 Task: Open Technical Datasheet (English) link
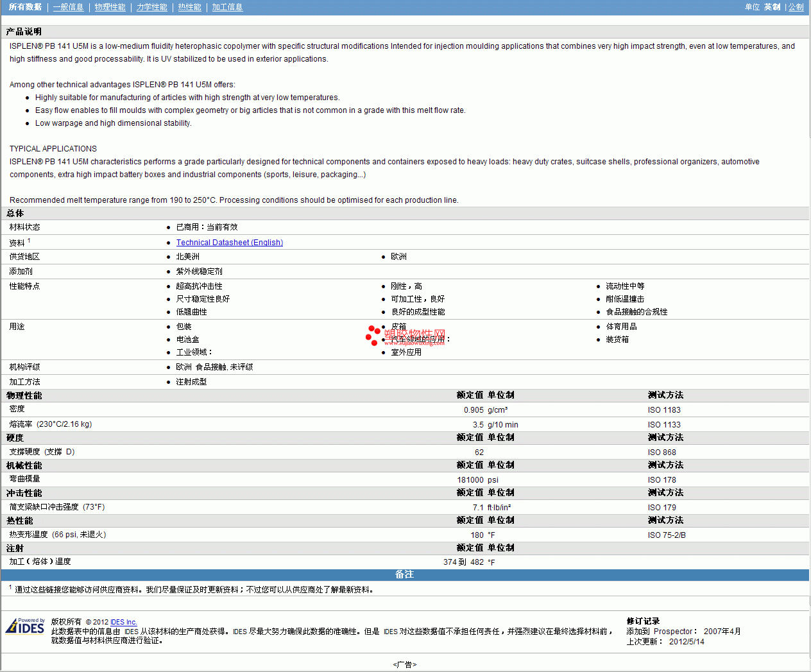[x=230, y=243]
